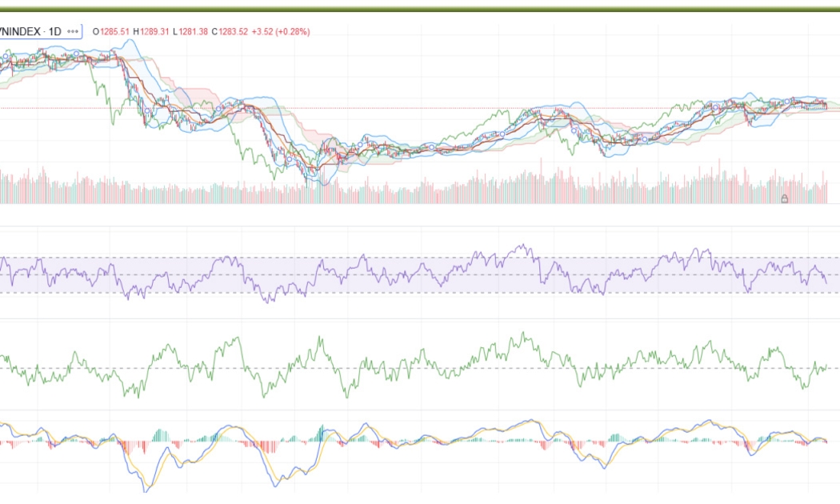840x504 pixels.
Task: Click the price change +3.52 (+0.28%)
Action: tap(281, 32)
